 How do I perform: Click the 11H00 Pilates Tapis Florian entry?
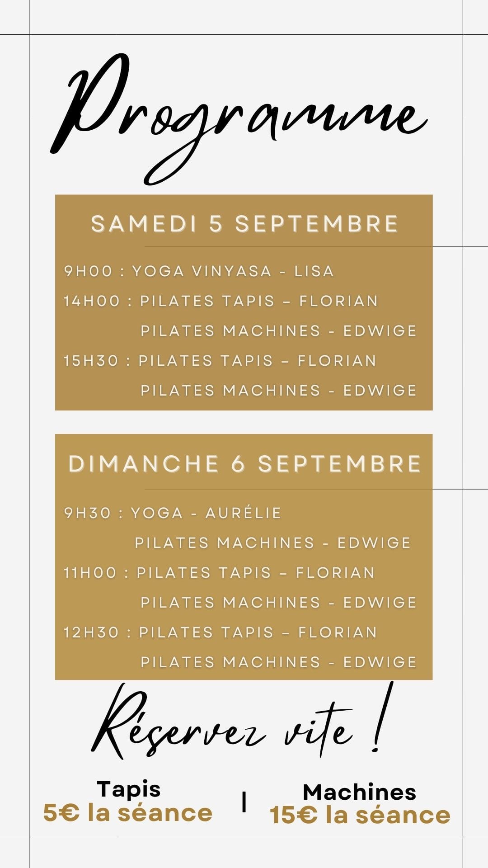coord(219,573)
